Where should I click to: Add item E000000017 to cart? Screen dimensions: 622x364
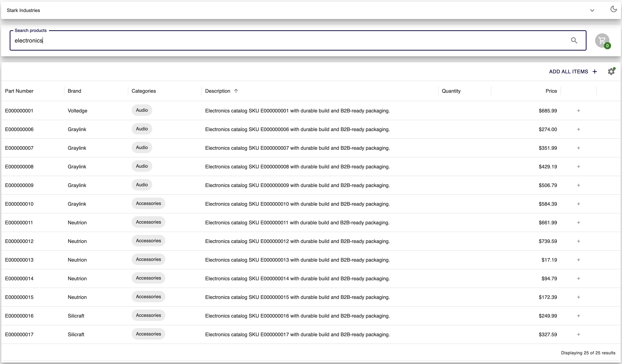pyautogui.click(x=579, y=334)
